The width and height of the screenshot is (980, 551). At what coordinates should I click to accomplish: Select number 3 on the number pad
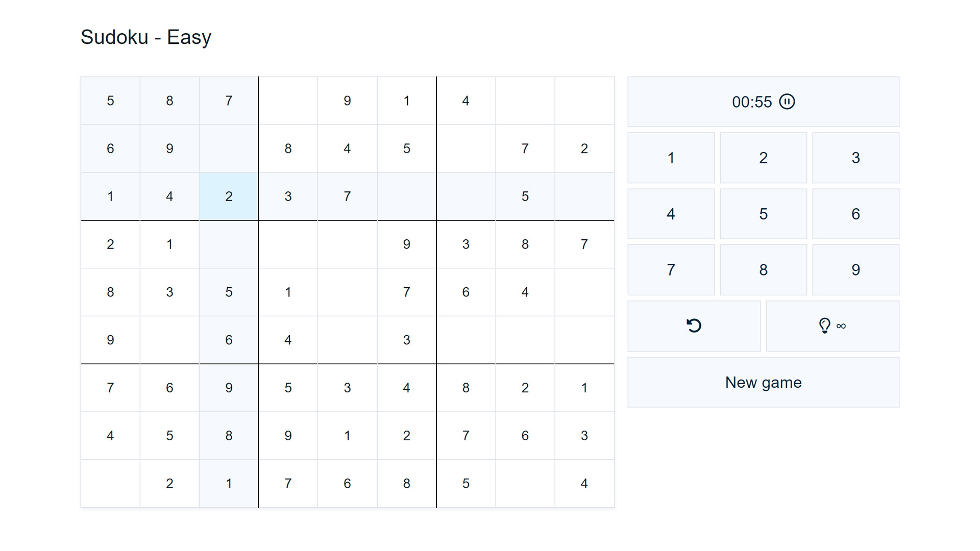click(x=855, y=158)
